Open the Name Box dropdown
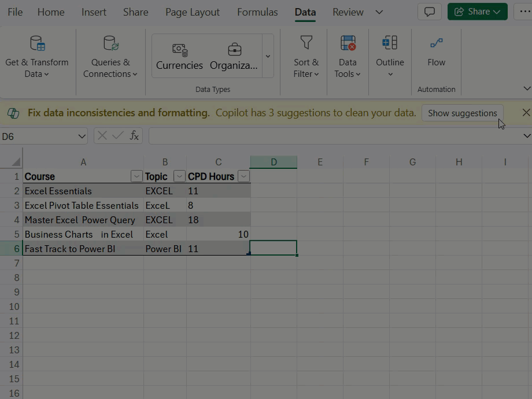Viewport: 532px width, 399px height. point(82,136)
